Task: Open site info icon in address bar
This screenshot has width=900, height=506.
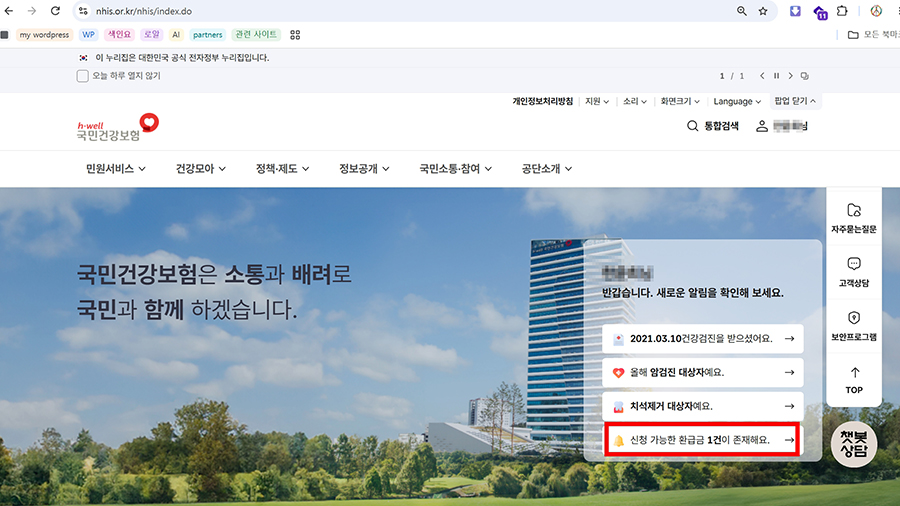Action: (83, 11)
